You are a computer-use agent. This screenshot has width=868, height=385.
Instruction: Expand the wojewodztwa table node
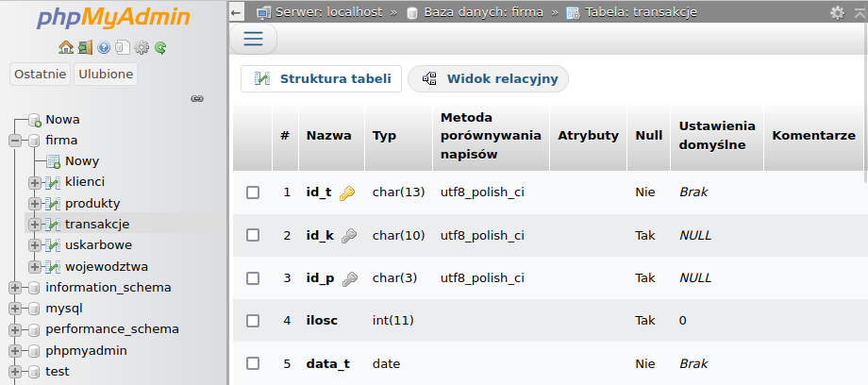tap(35, 266)
